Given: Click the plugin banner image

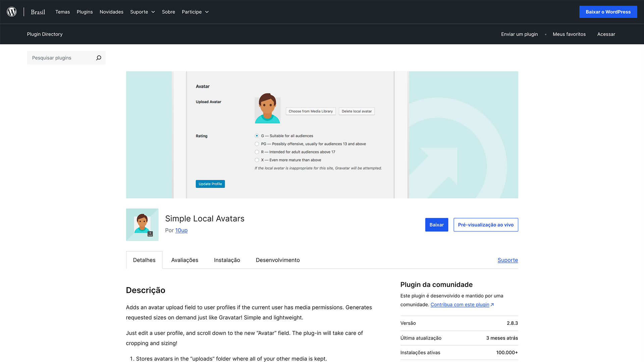Looking at the screenshot, I should pyautogui.click(x=322, y=135).
